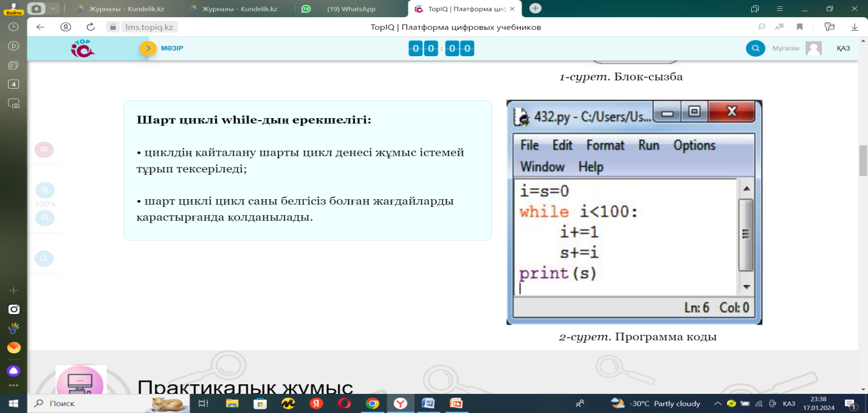Switch to first Журналы - Kundelik.kz tab
The width and height of the screenshot is (868, 413).
[x=128, y=9]
